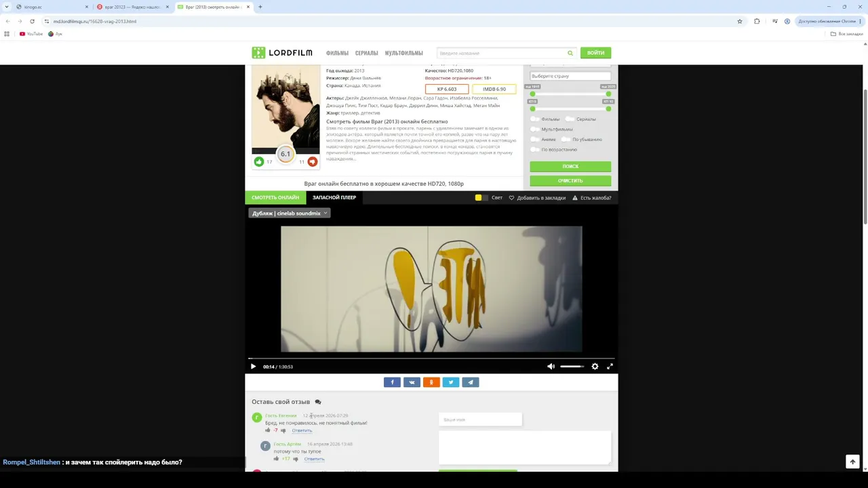Open the Chrome apps grid
The height and width of the screenshot is (488, 868).
[7, 34]
